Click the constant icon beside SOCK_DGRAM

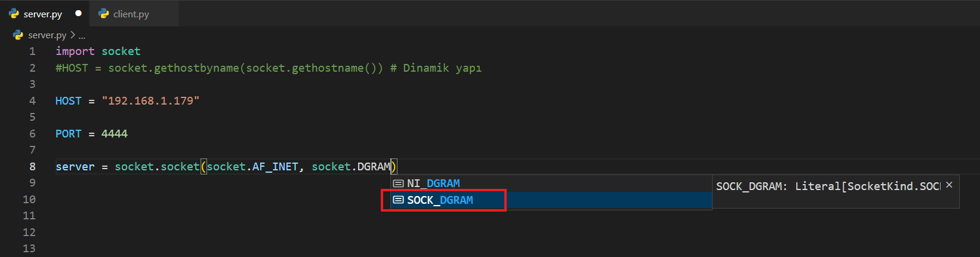point(398,200)
